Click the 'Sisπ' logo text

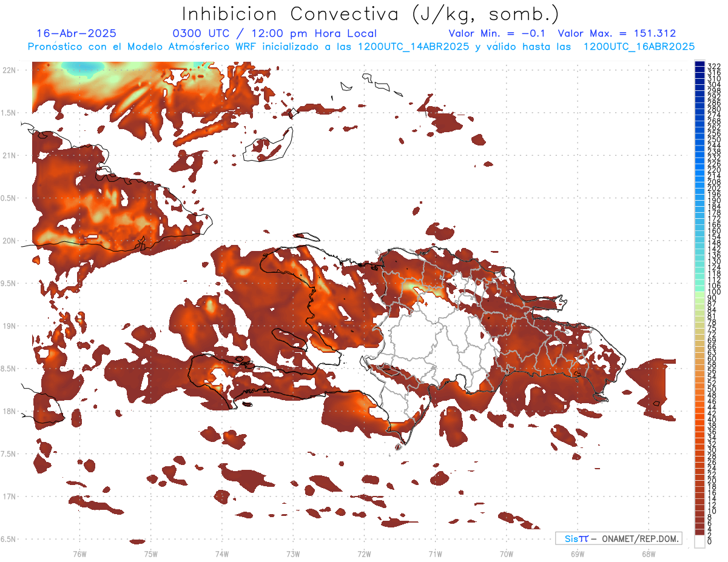[576, 538]
